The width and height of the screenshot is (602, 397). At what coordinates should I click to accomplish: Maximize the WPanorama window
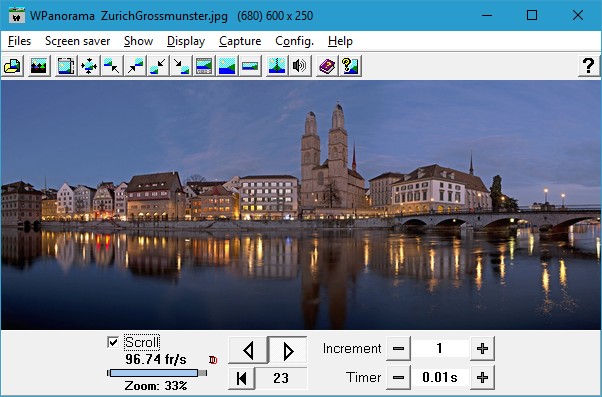point(532,15)
